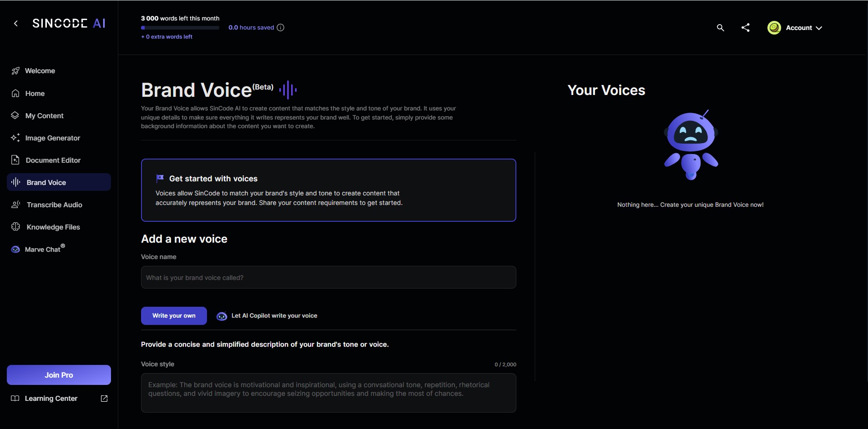Screen dimensions: 868x429
Task: Click the sad robot illustration
Action: [x=691, y=145]
